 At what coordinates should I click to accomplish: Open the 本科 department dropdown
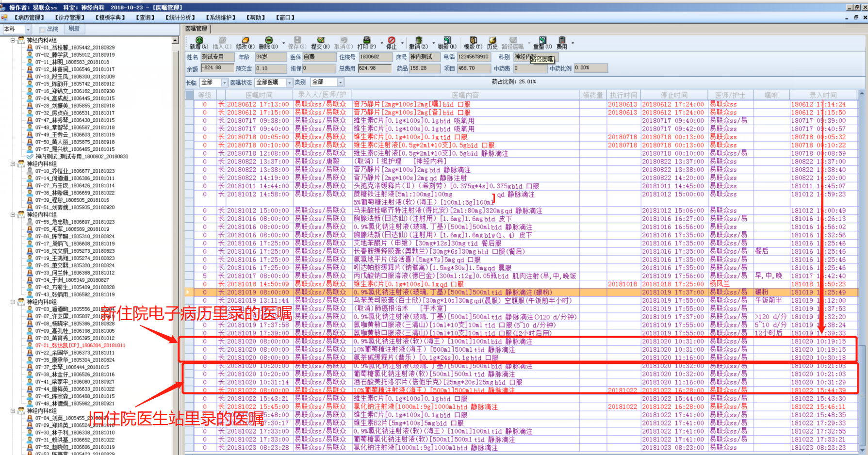29,30
